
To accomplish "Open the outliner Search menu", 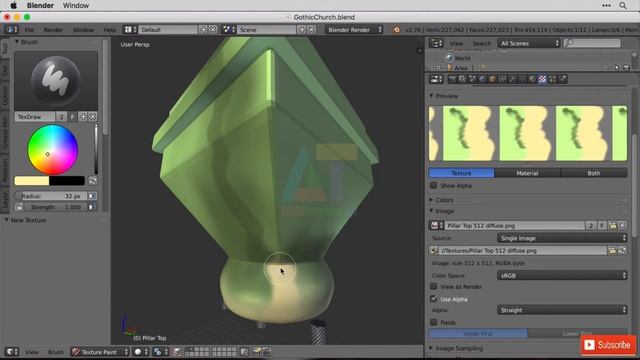I will [x=482, y=43].
